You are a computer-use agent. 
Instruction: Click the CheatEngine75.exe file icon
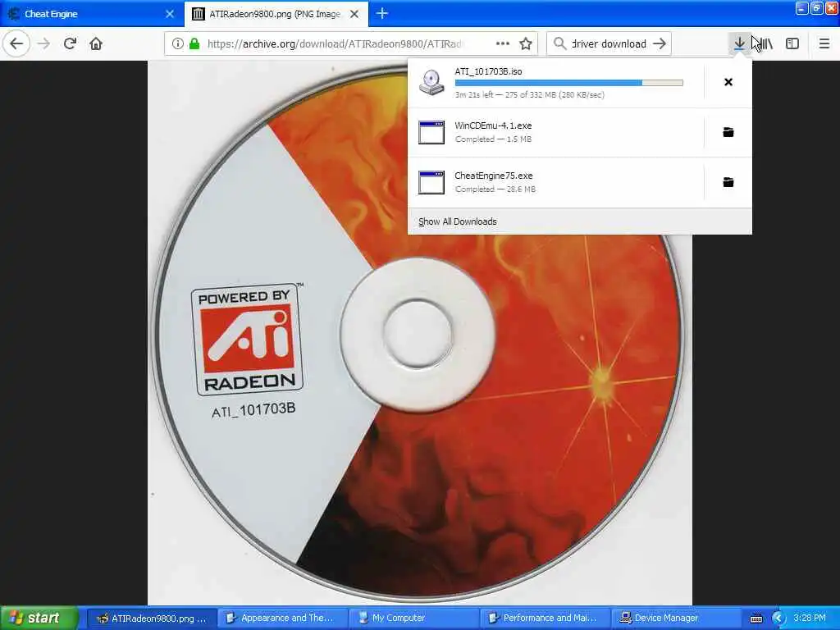coord(431,182)
